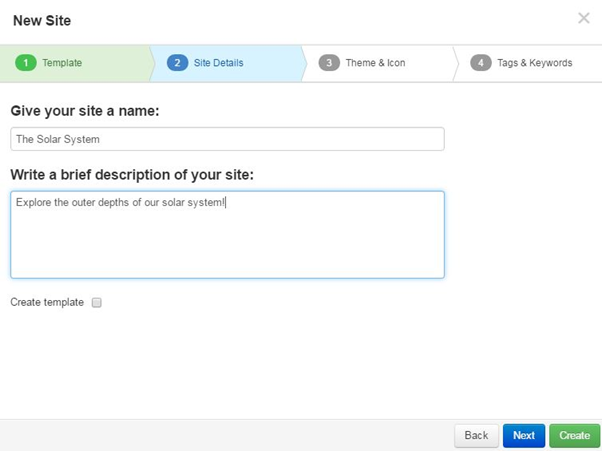
Task: Focus the site description text area
Action: [x=227, y=235]
